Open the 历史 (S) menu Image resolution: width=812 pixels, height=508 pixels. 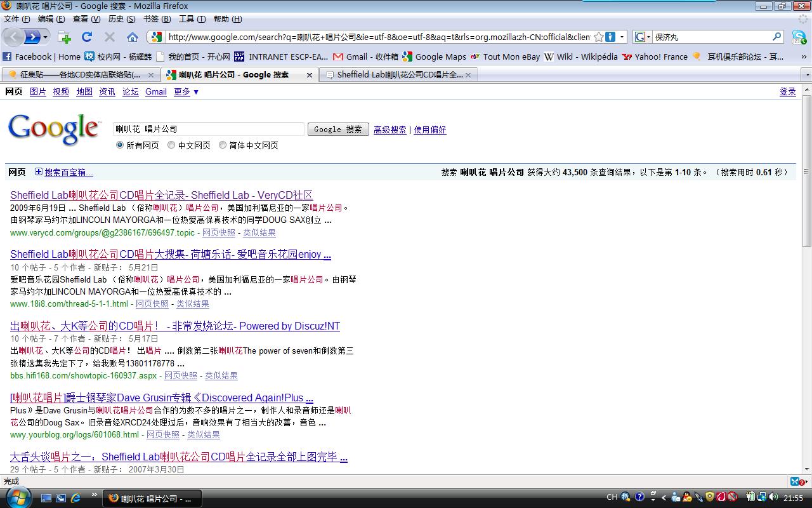point(121,19)
